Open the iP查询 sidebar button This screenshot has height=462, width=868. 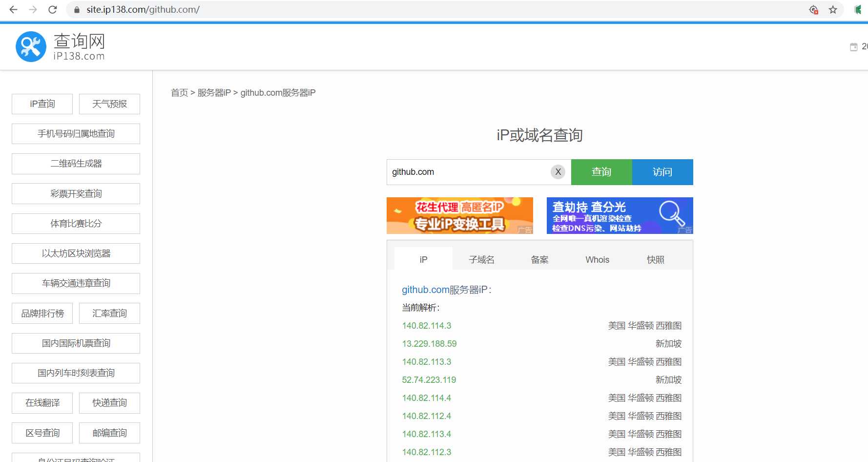point(42,104)
